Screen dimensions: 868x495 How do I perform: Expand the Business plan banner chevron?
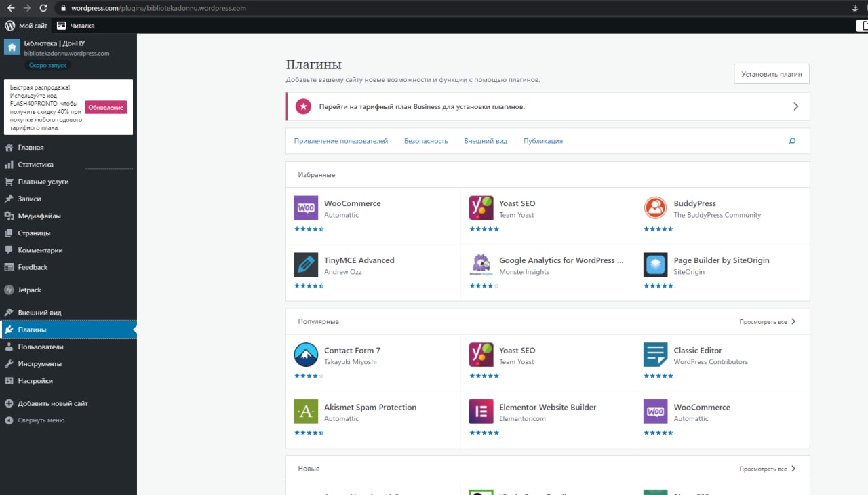tap(796, 106)
